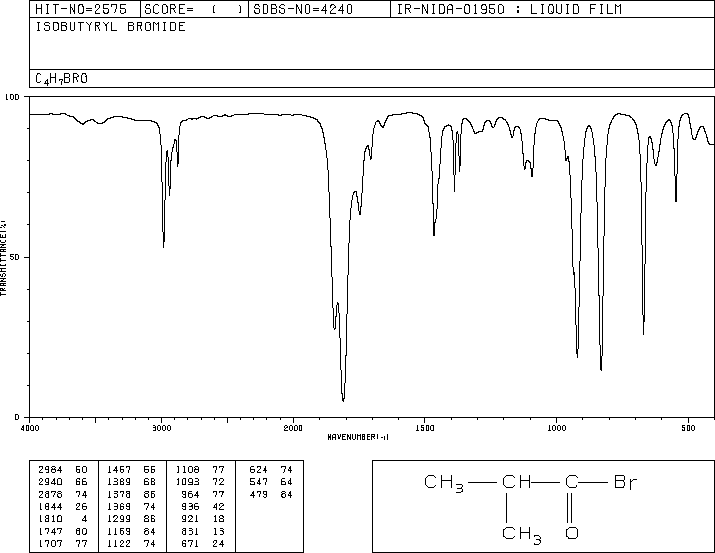The width and height of the screenshot is (715, 553).
Task: Select peak table entry 1810
Action: click(x=50, y=519)
